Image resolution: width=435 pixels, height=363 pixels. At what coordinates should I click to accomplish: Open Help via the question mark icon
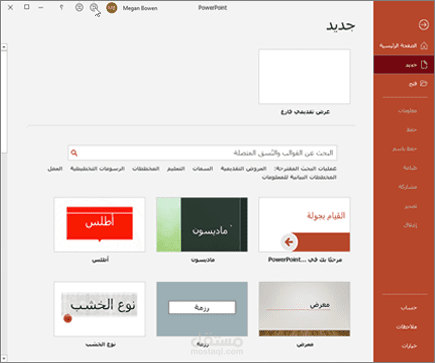coord(61,7)
